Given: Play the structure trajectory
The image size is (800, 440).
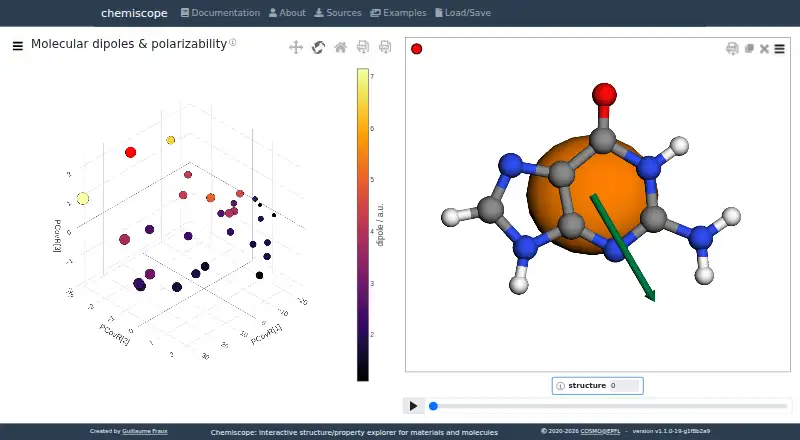Looking at the screenshot, I should point(413,406).
